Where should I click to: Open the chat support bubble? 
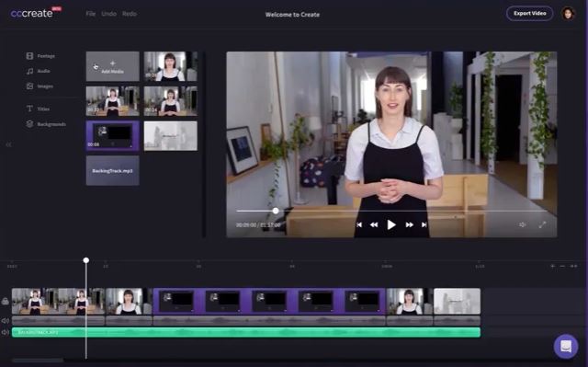coord(566,347)
